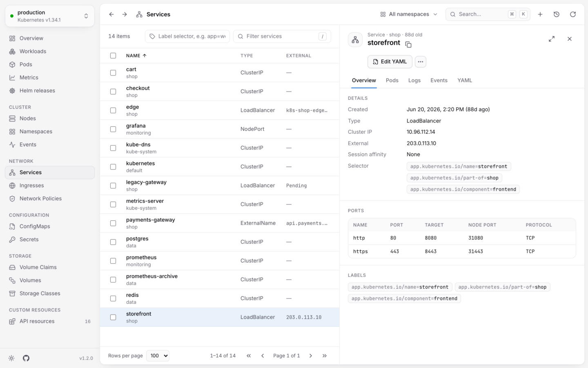Go to the first page of results
Viewport: 588px width, 368px height.
click(249, 356)
